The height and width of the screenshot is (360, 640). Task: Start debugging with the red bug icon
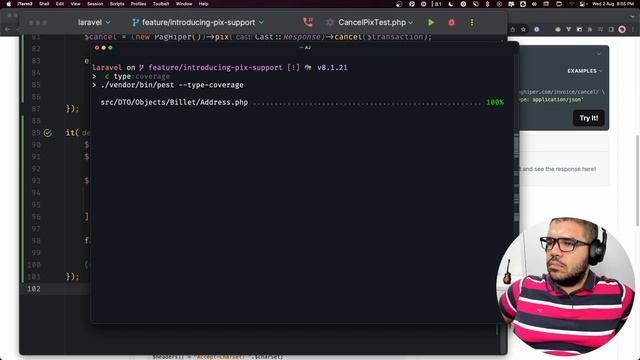click(451, 22)
